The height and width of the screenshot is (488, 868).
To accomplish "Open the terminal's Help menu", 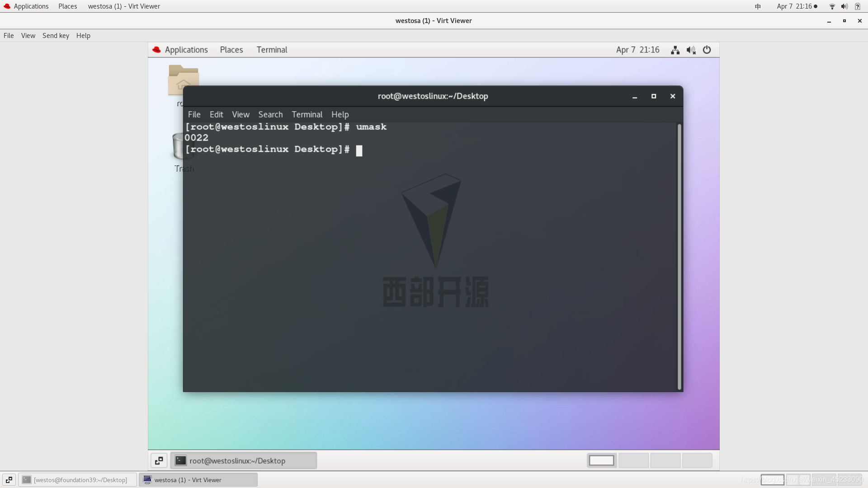I will [x=340, y=115].
